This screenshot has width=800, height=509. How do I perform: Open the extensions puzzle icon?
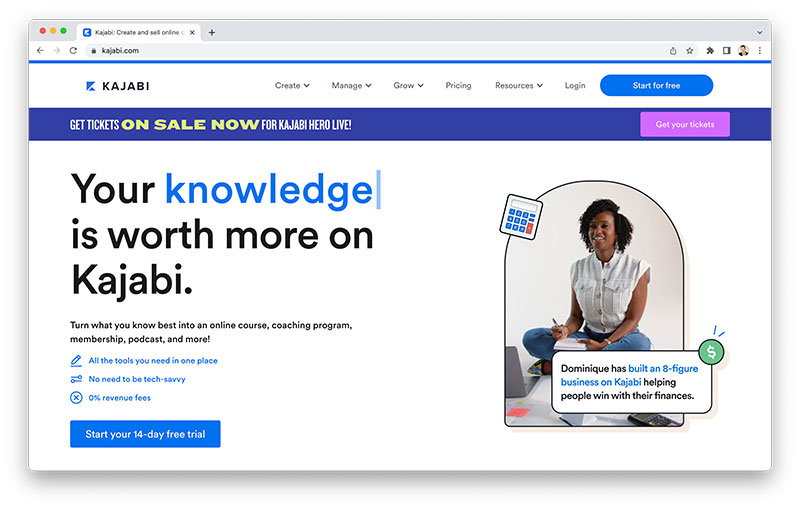click(x=710, y=50)
